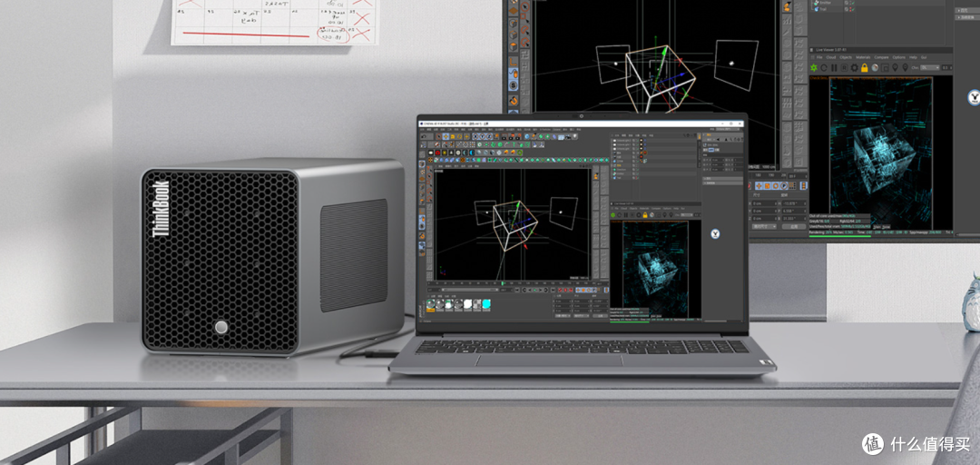Add cube primitive from laptop toolbar

click(x=527, y=136)
